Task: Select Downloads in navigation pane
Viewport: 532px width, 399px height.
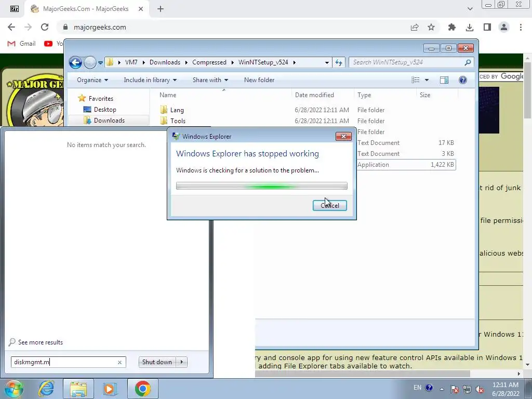Action: (109, 121)
